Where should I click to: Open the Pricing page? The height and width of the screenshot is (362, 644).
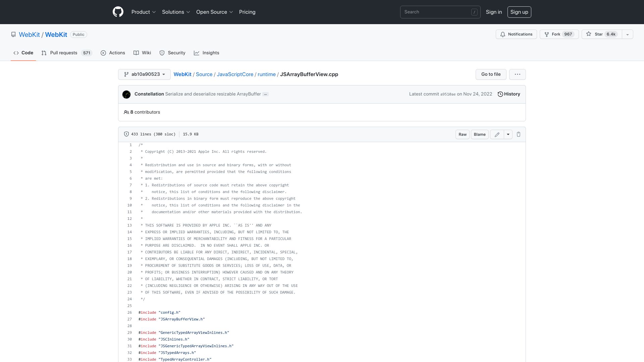click(x=247, y=12)
